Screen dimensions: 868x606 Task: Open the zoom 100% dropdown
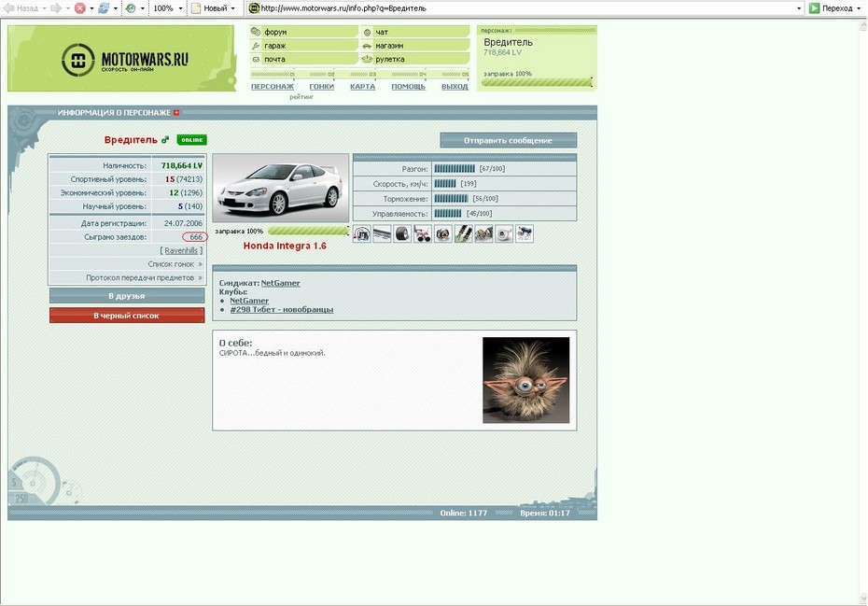(181, 8)
